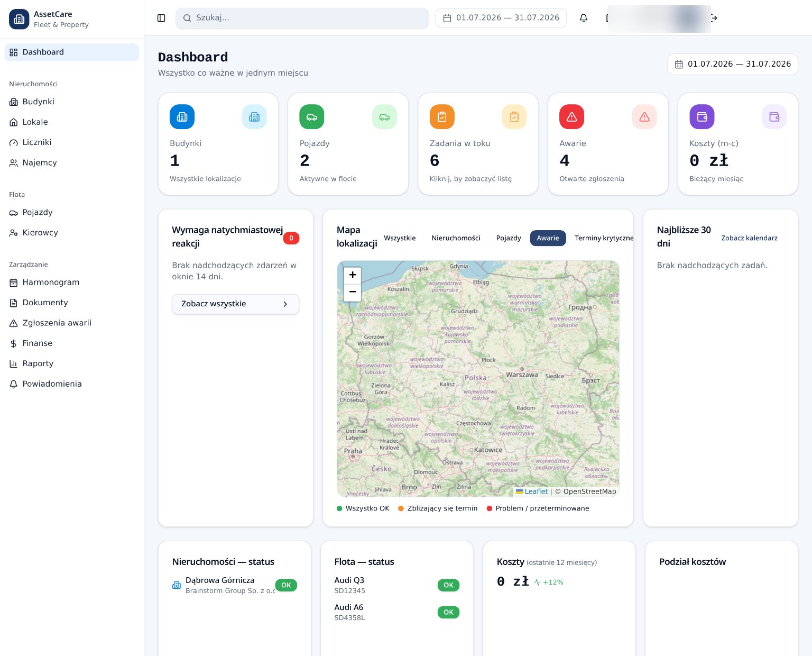Screen dimensions: 812x656
Task: Click Audi A6 SD4358L fleet entry
Action: coord(396,612)
